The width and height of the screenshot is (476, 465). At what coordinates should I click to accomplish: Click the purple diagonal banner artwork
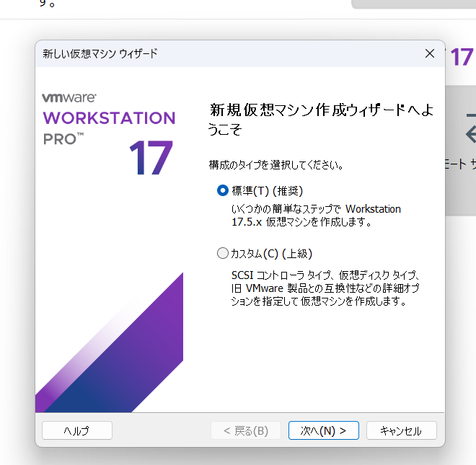coord(123,346)
